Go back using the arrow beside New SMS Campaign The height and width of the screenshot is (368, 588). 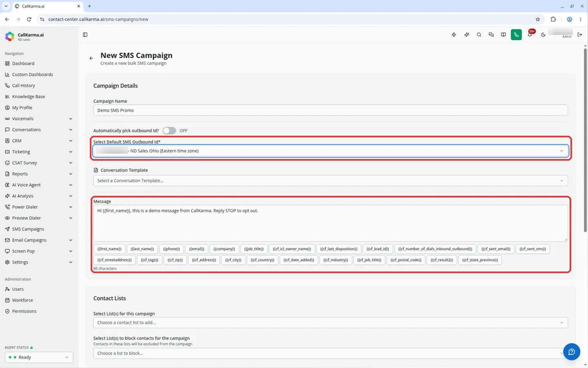(x=91, y=58)
